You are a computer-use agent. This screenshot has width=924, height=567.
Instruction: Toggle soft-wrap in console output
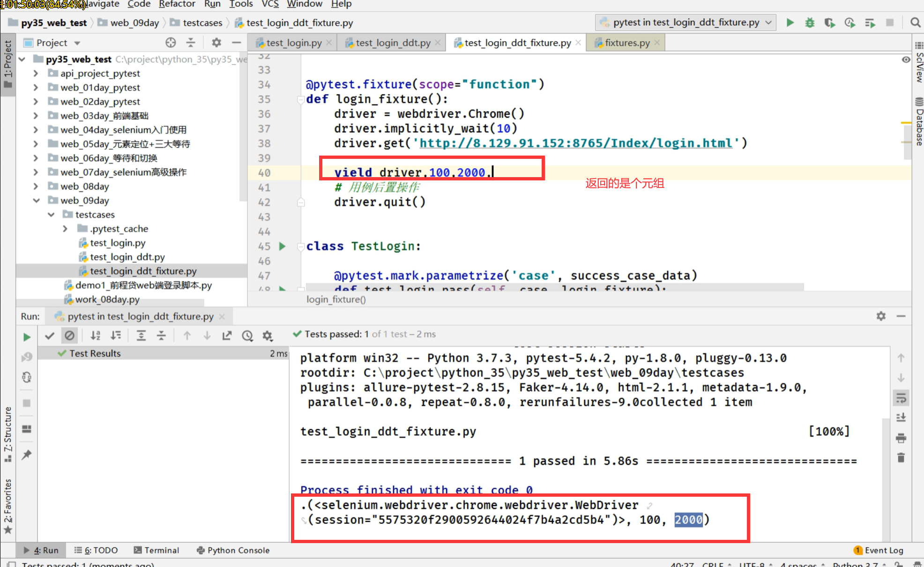901,398
